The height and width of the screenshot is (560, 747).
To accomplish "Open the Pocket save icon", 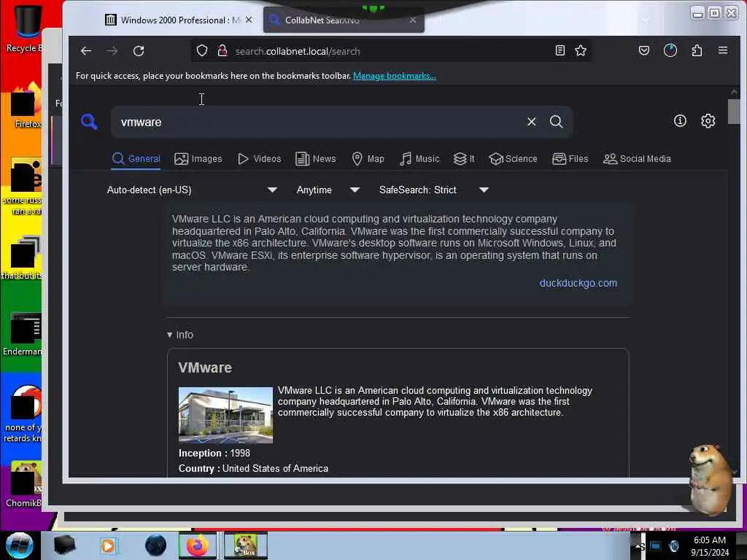I will pyautogui.click(x=644, y=50).
